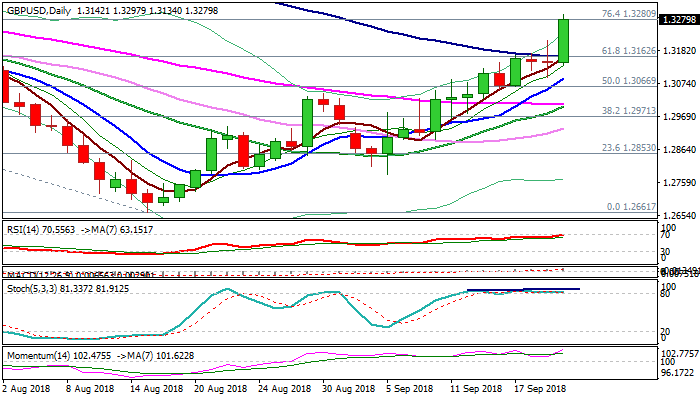Click the latest tall green candlestick
Viewport: 700px width, 400px height.
click(x=564, y=41)
